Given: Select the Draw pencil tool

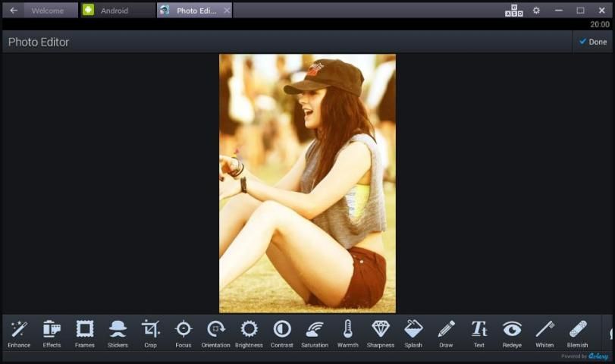Looking at the screenshot, I should tap(446, 333).
